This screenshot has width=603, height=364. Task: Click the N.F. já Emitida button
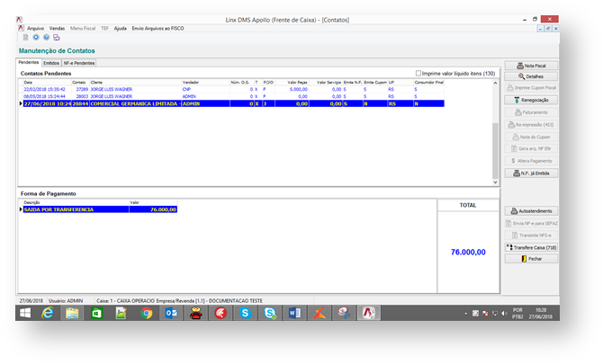pyautogui.click(x=531, y=173)
